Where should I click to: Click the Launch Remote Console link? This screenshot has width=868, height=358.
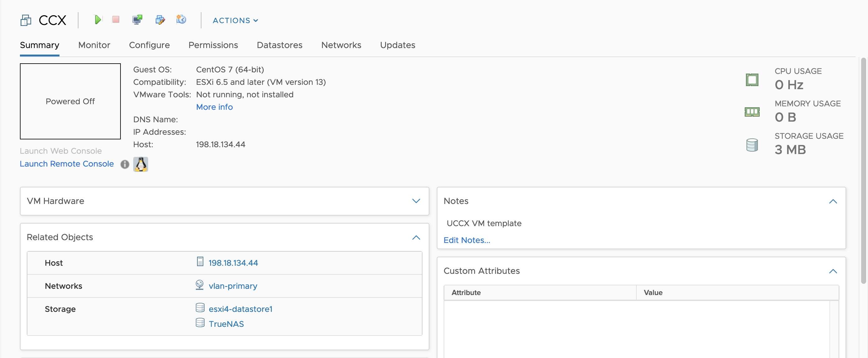pyautogui.click(x=67, y=164)
